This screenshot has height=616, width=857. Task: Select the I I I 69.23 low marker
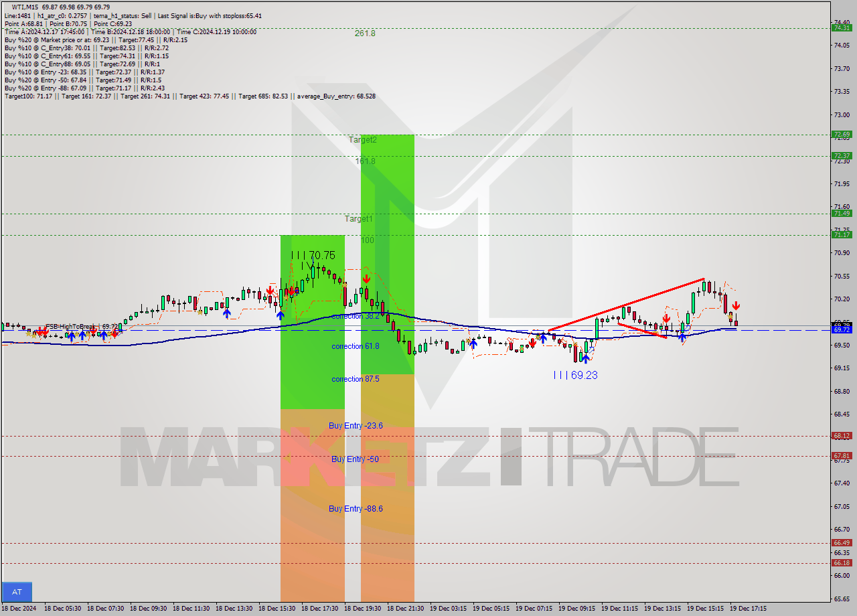point(575,375)
